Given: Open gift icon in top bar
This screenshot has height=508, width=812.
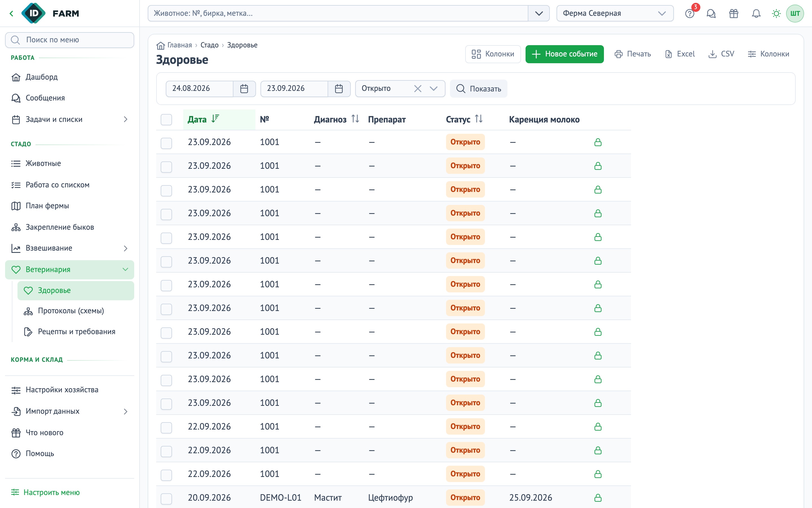Looking at the screenshot, I should 734,14.
